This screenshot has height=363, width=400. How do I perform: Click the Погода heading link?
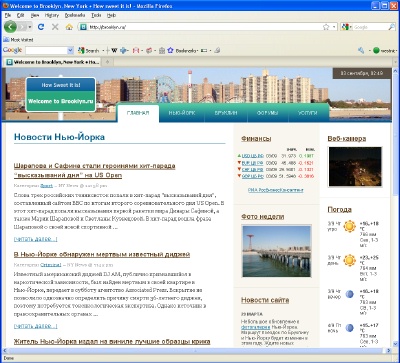(339, 210)
